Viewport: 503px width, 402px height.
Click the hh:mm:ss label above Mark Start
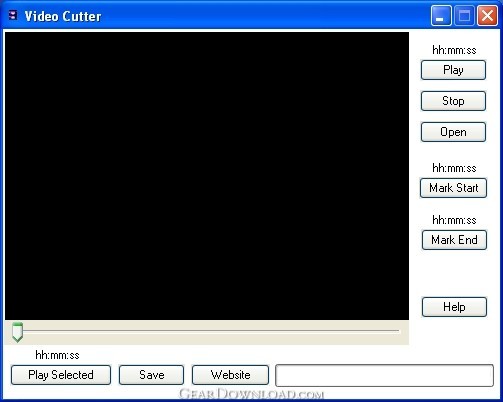pos(454,168)
